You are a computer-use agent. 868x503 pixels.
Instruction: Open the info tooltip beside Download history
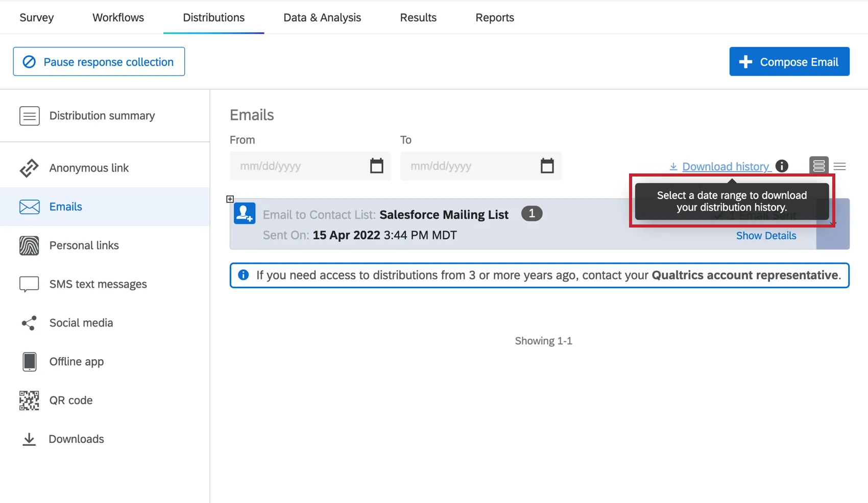781,166
